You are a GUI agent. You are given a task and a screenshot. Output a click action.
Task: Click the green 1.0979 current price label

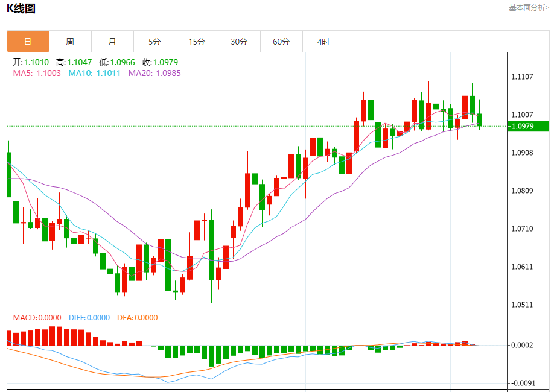click(x=528, y=126)
